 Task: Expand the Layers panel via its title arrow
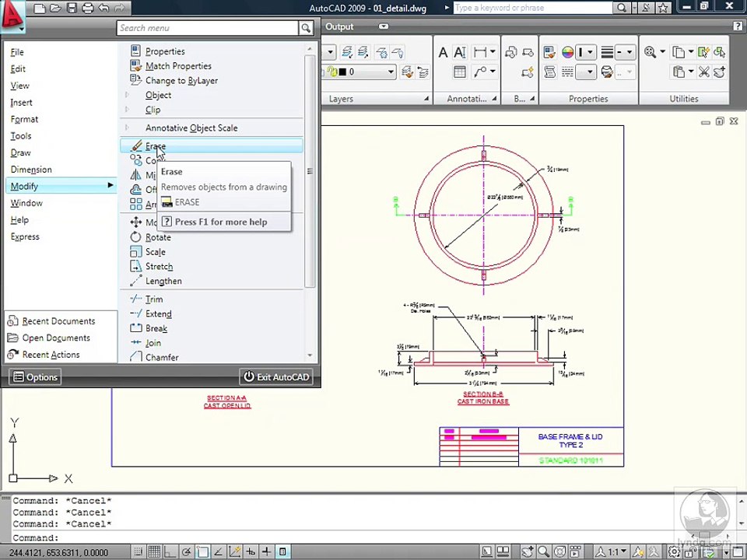426,99
